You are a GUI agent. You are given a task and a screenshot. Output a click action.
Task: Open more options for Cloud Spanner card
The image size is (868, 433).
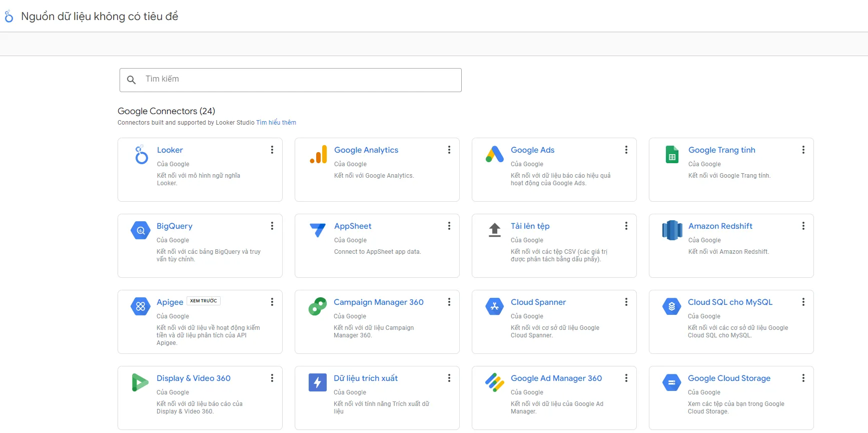(626, 302)
